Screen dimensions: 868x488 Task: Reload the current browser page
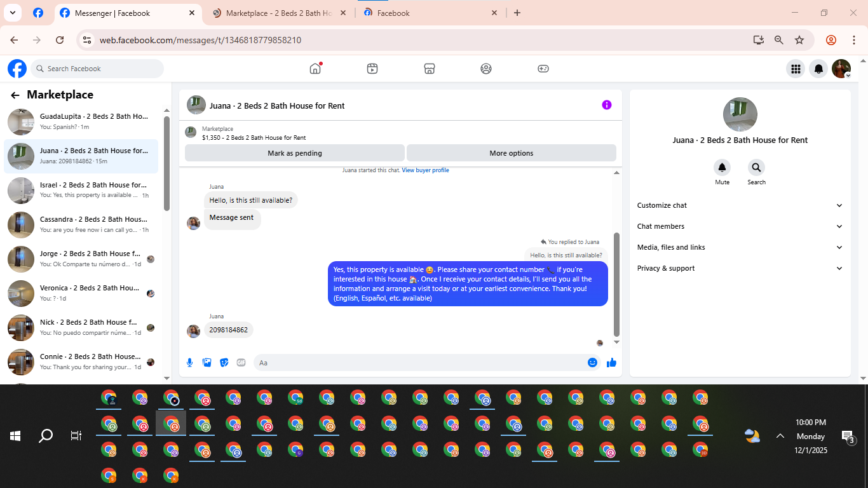(x=60, y=40)
